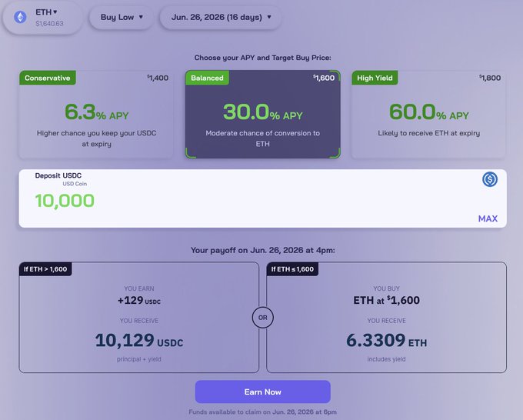Viewport: 523px width, 420px height.
Task: Click the $1,640.63 ETH price text
Action: coord(49,24)
